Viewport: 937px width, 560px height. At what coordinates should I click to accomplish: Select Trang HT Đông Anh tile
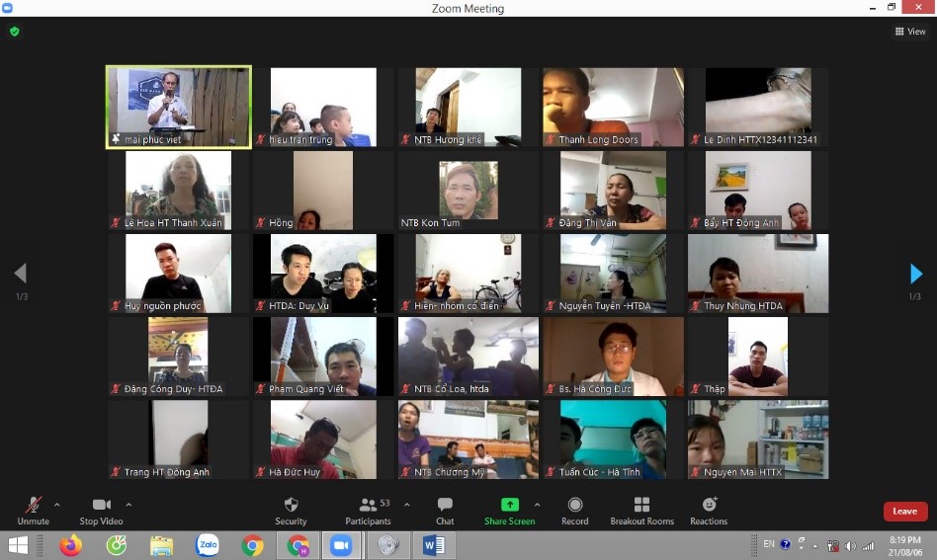[x=179, y=440]
